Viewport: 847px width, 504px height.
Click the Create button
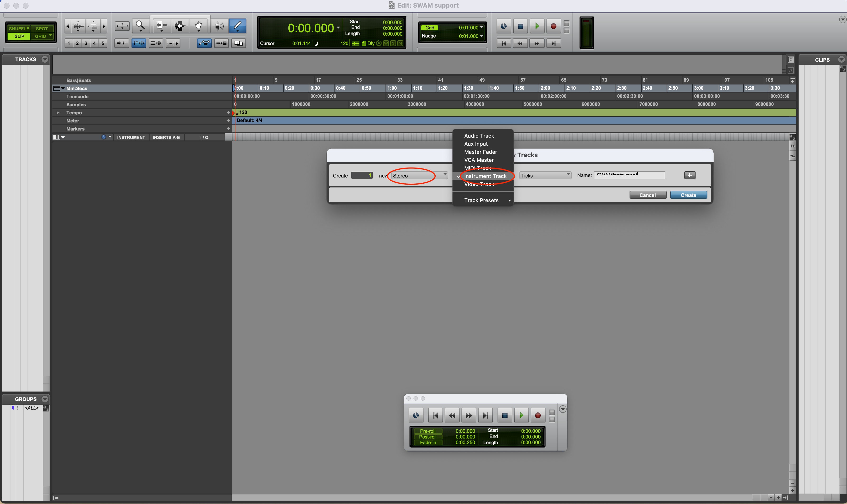click(x=689, y=195)
